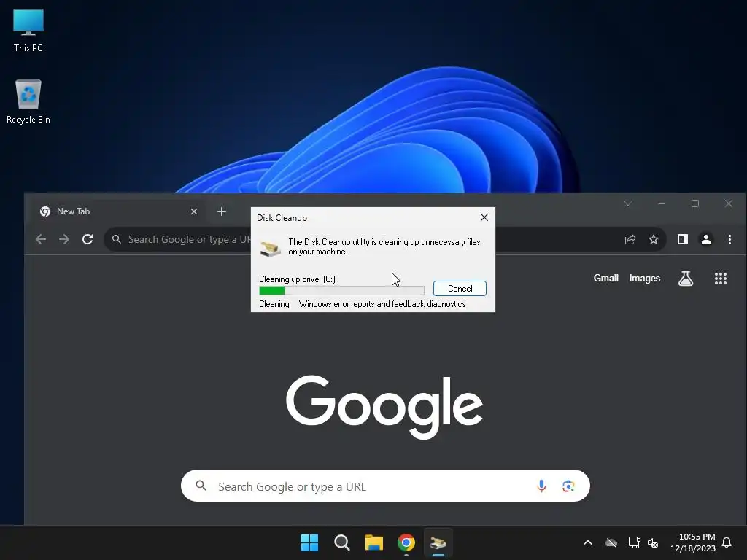747x560 pixels.
Task: Share this page from Chrome toolbar
Action: coord(630,239)
